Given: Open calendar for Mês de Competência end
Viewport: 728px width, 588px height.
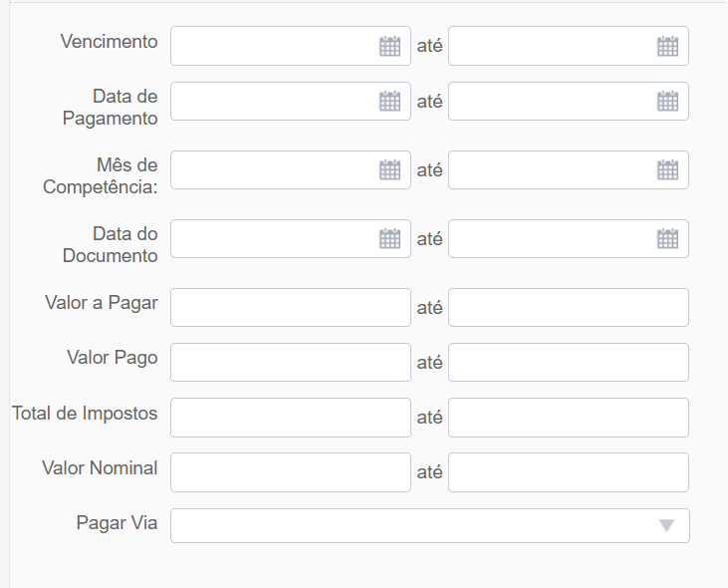Looking at the screenshot, I should click(x=667, y=170).
